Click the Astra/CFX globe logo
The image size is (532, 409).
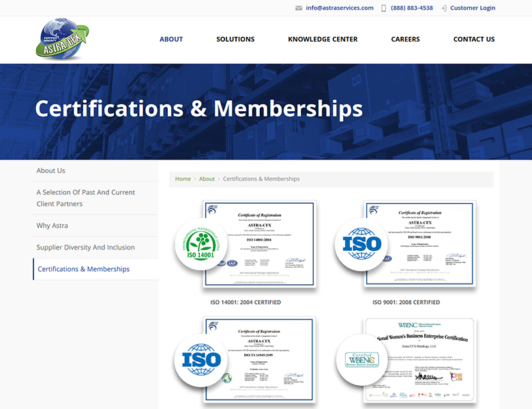pos(62,39)
